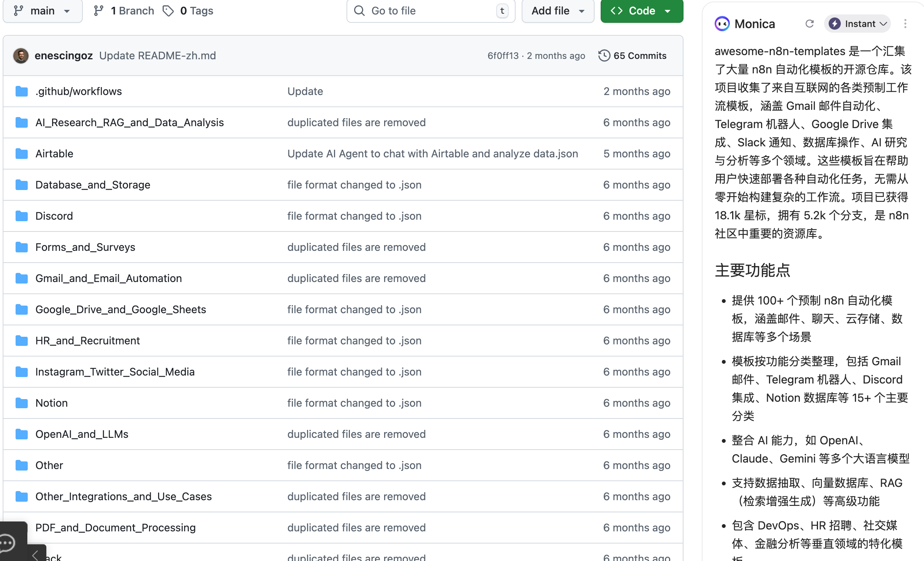Expand the Add file dropdown
Screen dimensions: 924x561
557,11
